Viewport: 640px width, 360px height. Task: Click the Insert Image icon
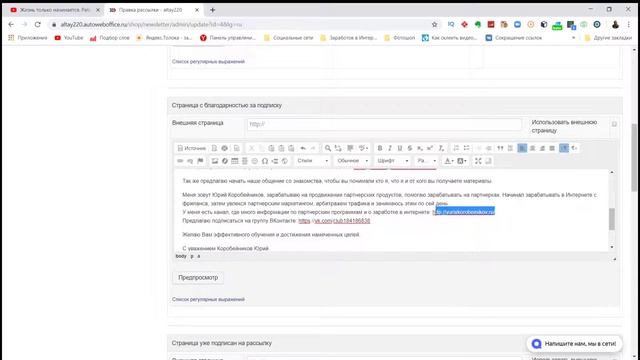click(x=215, y=161)
